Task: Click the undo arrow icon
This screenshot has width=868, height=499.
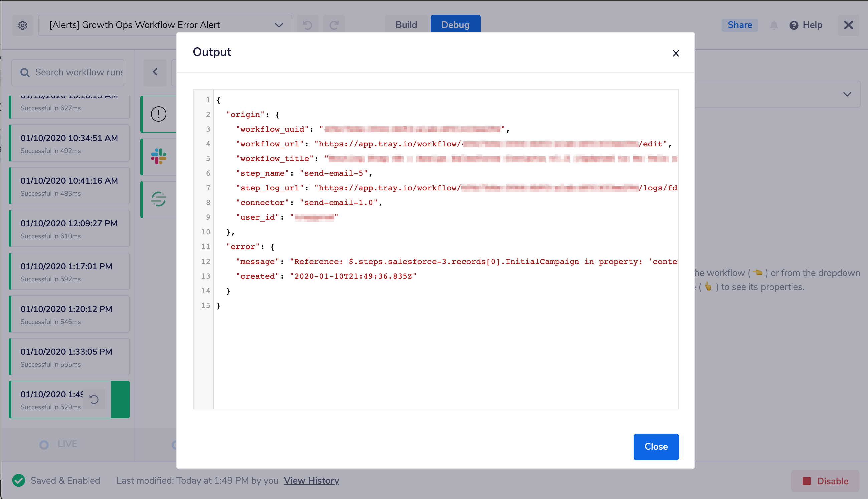Action: click(307, 25)
